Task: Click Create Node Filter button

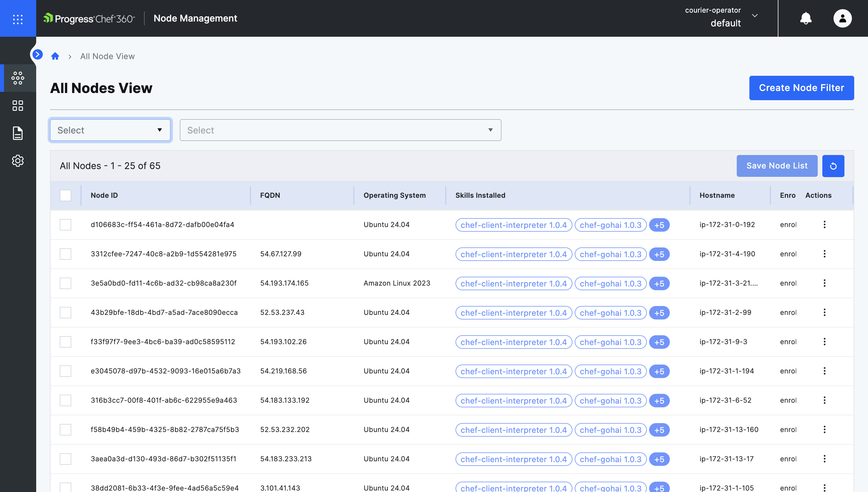Action: click(x=801, y=88)
